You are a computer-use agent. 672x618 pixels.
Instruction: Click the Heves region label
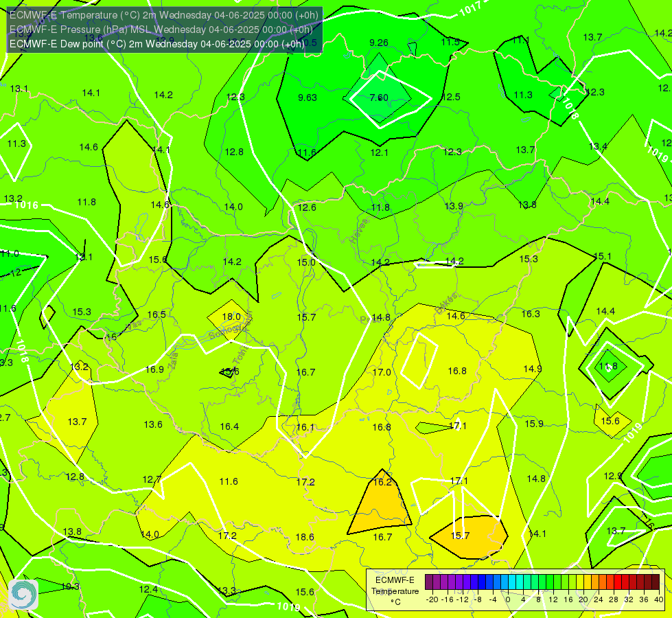click(x=359, y=231)
